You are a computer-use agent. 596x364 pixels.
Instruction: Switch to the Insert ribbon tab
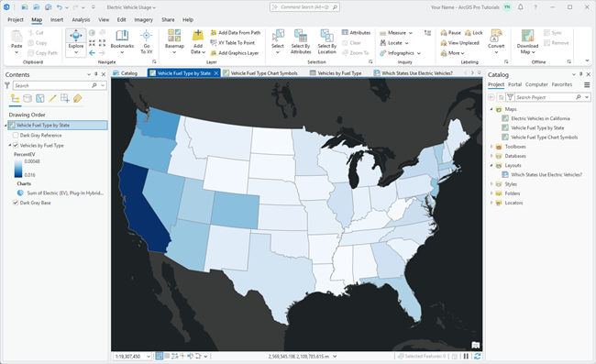pyautogui.click(x=57, y=20)
